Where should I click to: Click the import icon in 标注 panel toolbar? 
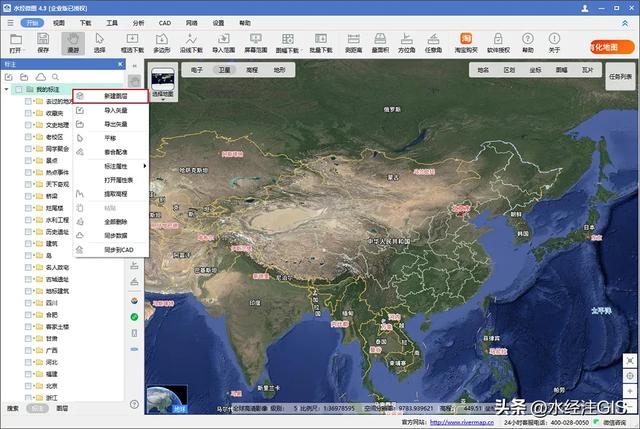9,77
